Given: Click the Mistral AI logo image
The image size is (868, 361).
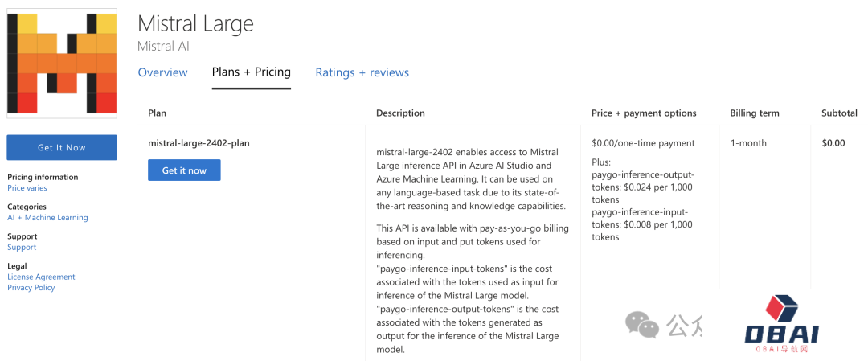Looking at the screenshot, I should click(x=62, y=64).
